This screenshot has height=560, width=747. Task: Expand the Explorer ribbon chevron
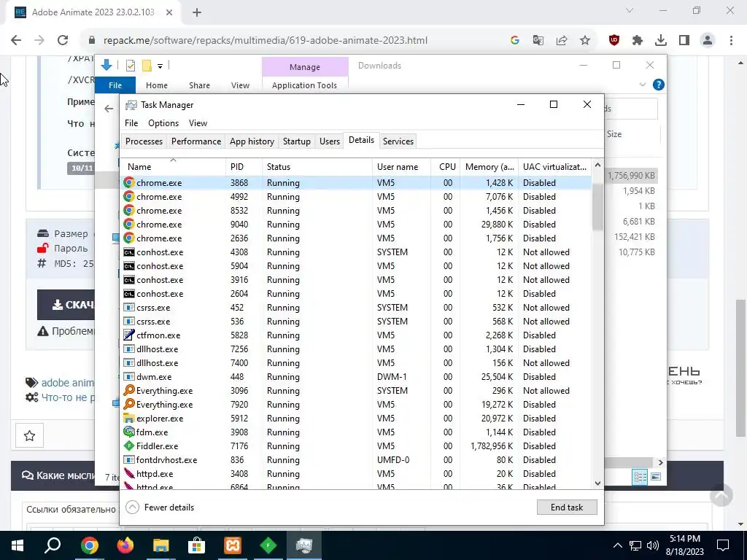[x=642, y=85]
